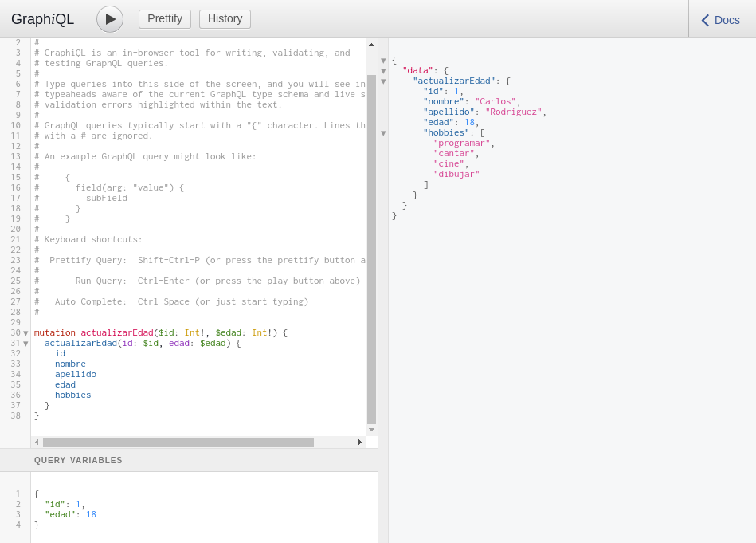Click the "Carlos" value in the results
The width and height of the screenshot is (756, 543).
pyautogui.click(x=496, y=101)
